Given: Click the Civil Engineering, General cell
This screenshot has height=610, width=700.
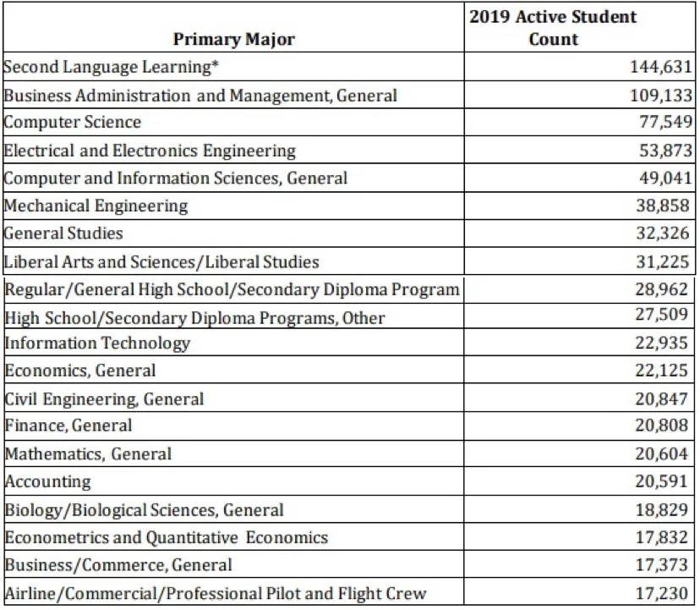Looking at the screenshot, I should 105,398.
